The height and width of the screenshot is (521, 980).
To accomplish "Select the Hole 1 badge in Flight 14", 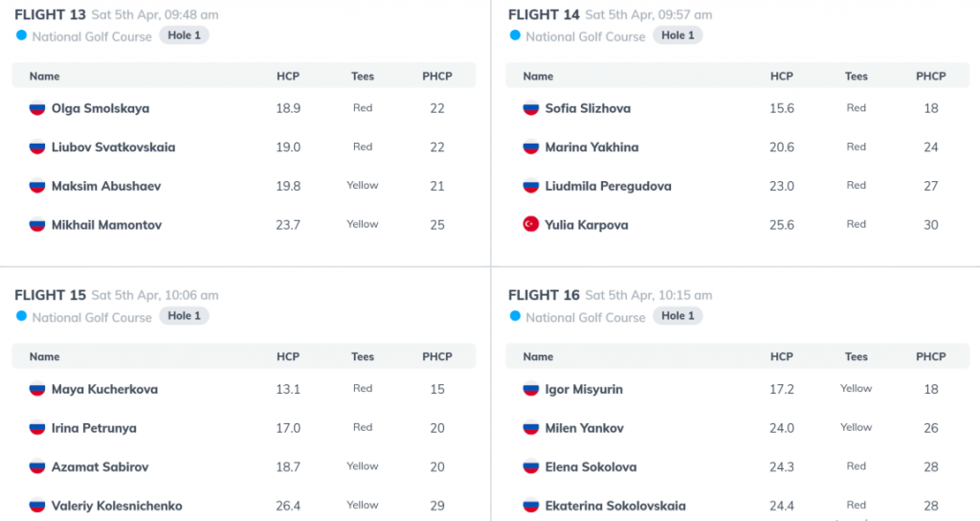I will pyautogui.click(x=678, y=35).
